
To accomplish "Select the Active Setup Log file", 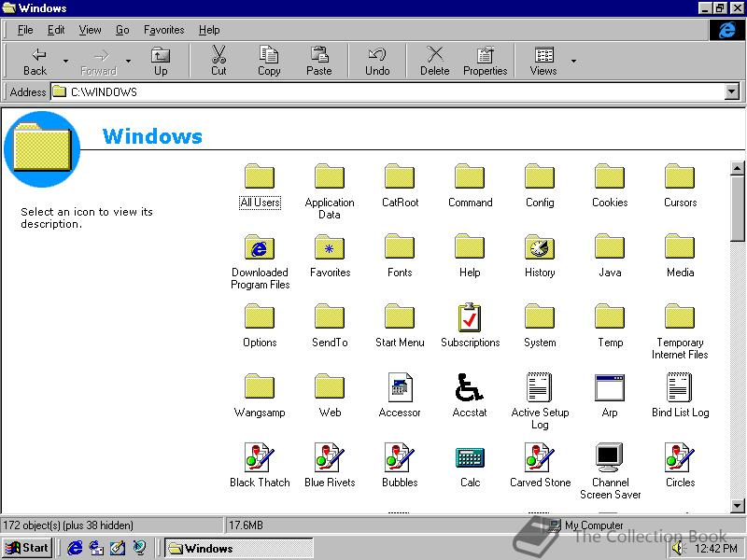I will coord(540,402).
